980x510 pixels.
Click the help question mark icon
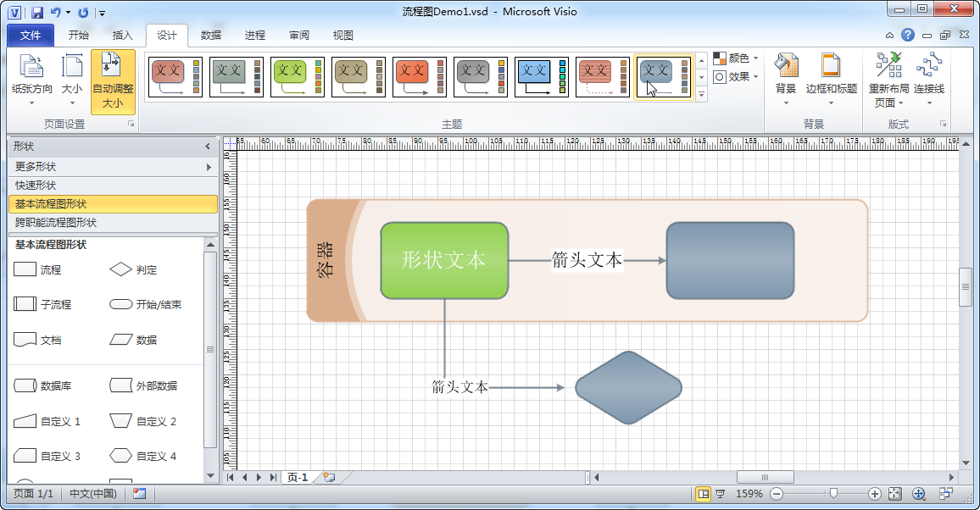pyautogui.click(x=908, y=36)
